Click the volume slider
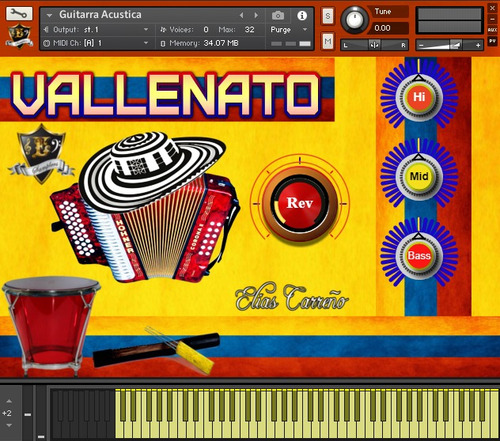Image resolution: width=500 pixels, height=441 pixels. tap(449, 45)
